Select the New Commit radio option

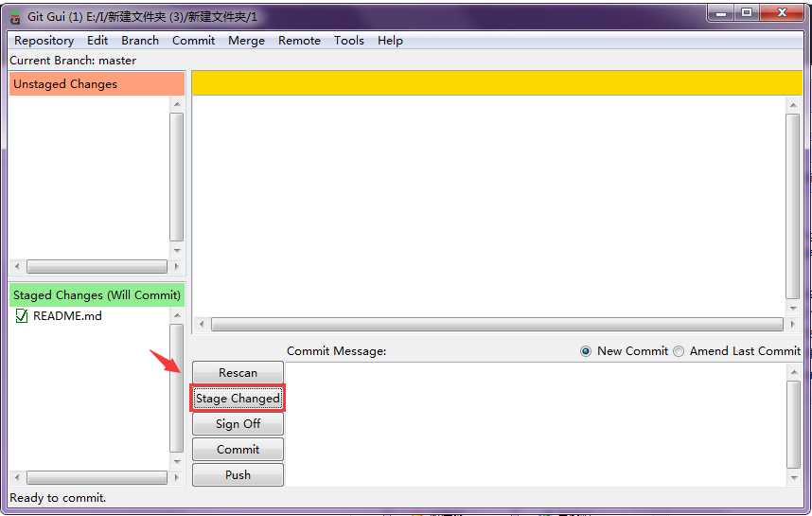[586, 351]
